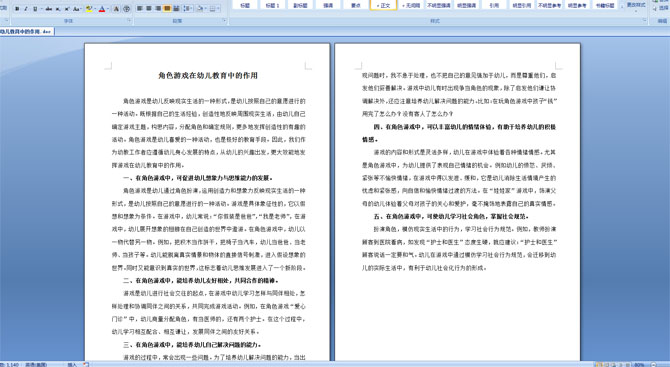Toggle superscript formatting

tap(67, 9)
